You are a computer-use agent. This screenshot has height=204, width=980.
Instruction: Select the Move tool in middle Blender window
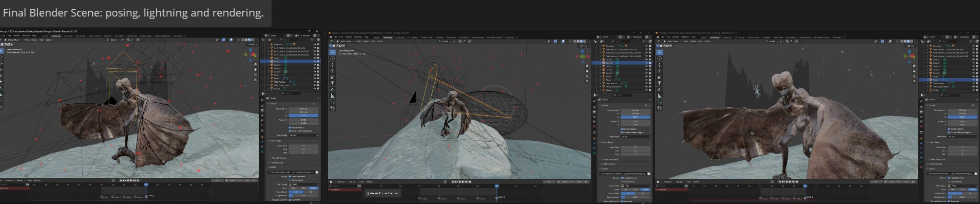(x=333, y=65)
